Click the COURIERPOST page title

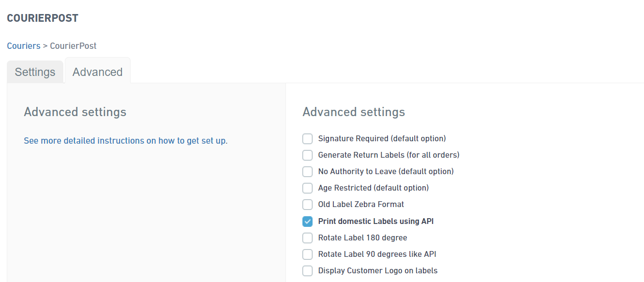43,18
